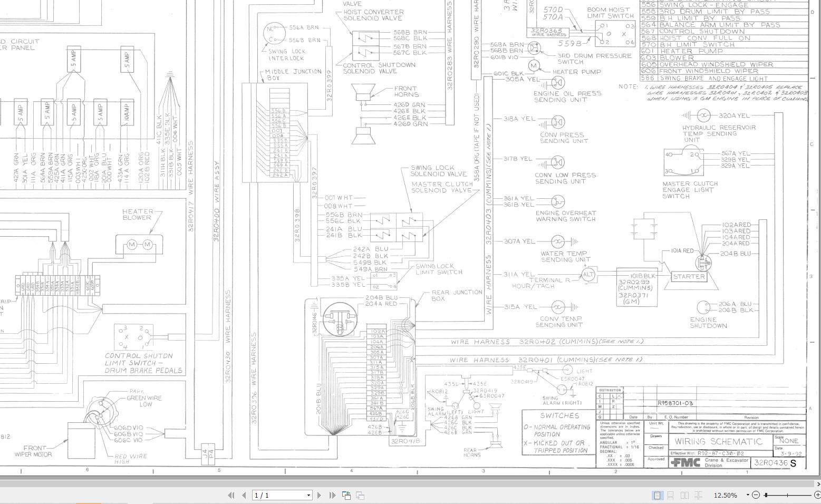The image size is (821, 504).
Task: Click the previous view icon
Action: tap(346, 495)
